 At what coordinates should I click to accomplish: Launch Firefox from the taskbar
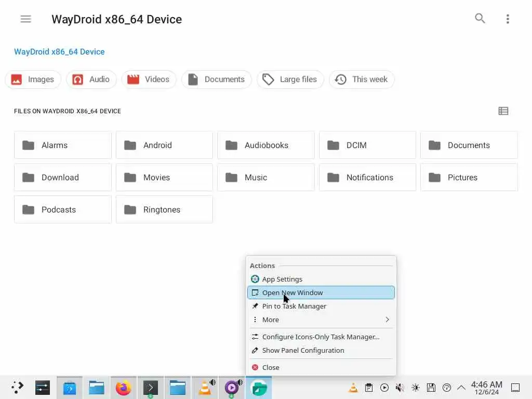123,388
